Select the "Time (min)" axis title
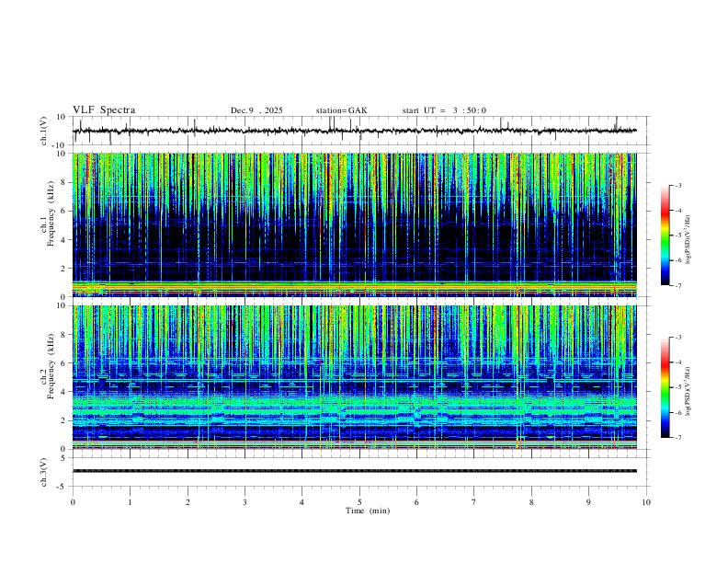Viewport: 728px width, 563px height. [x=368, y=511]
